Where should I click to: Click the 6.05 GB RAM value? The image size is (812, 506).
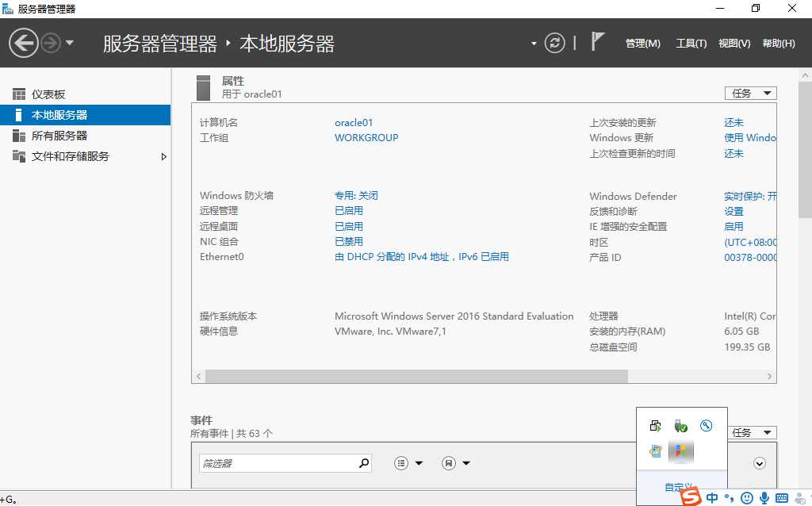tap(741, 332)
